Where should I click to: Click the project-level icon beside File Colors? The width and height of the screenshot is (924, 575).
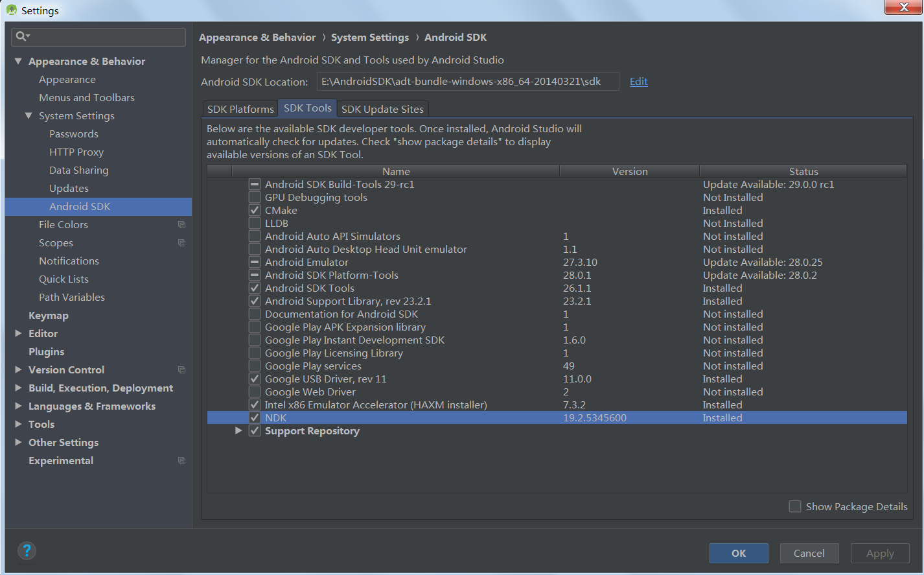point(181,225)
